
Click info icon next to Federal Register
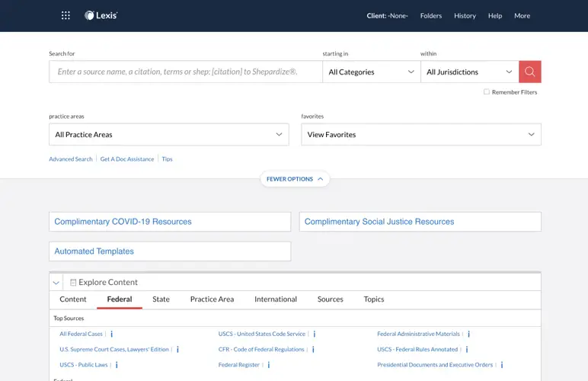click(269, 365)
